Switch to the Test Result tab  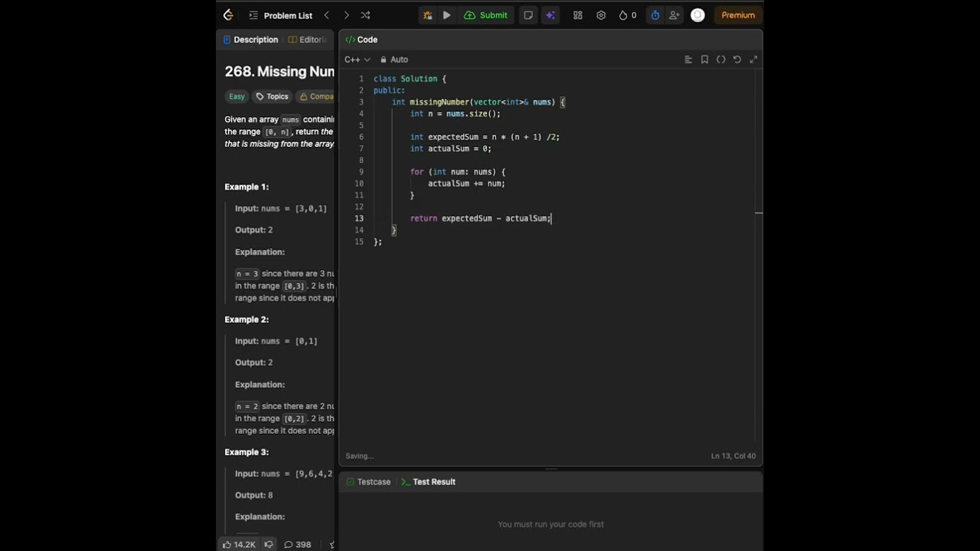click(428, 482)
